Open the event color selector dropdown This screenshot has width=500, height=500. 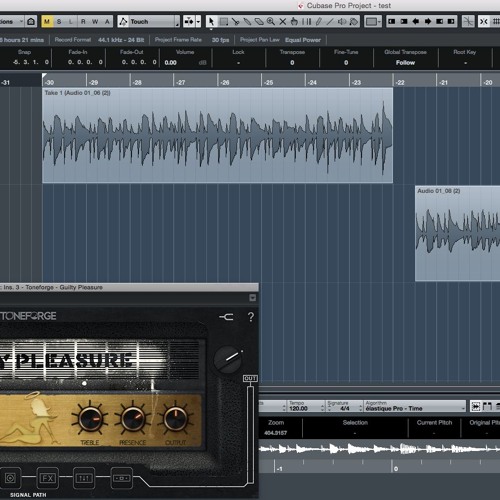click(x=373, y=22)
